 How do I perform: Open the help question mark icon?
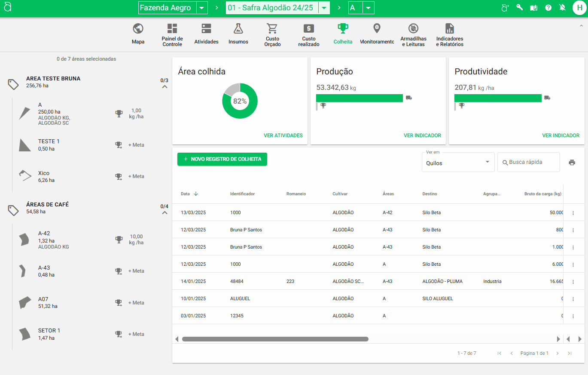(x=548, y=8)
